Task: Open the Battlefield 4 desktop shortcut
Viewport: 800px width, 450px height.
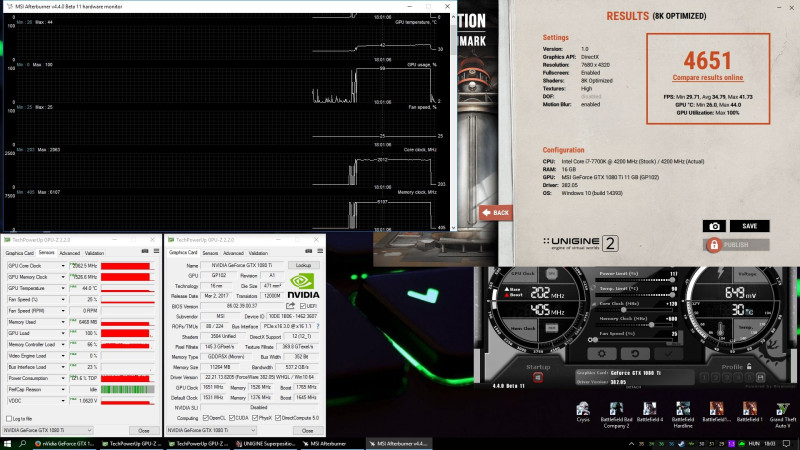Action: [649, 412]
